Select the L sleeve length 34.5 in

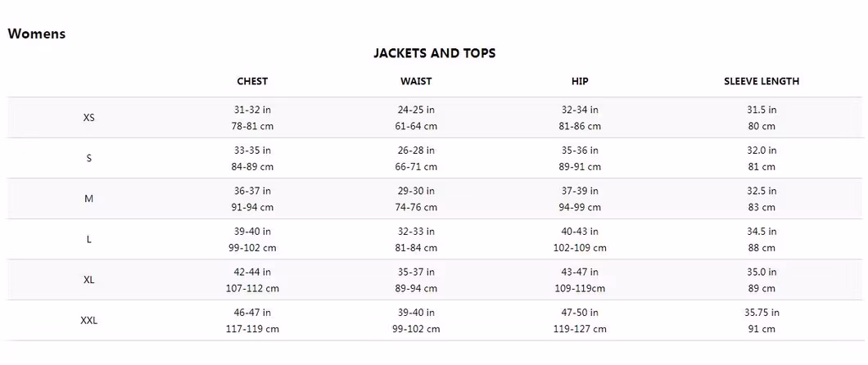(762, 232)
